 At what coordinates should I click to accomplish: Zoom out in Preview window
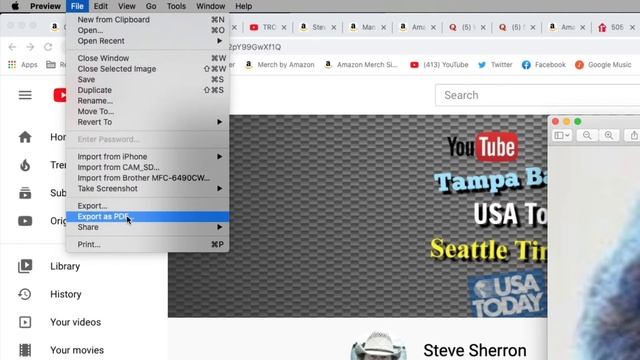point(587,135)
